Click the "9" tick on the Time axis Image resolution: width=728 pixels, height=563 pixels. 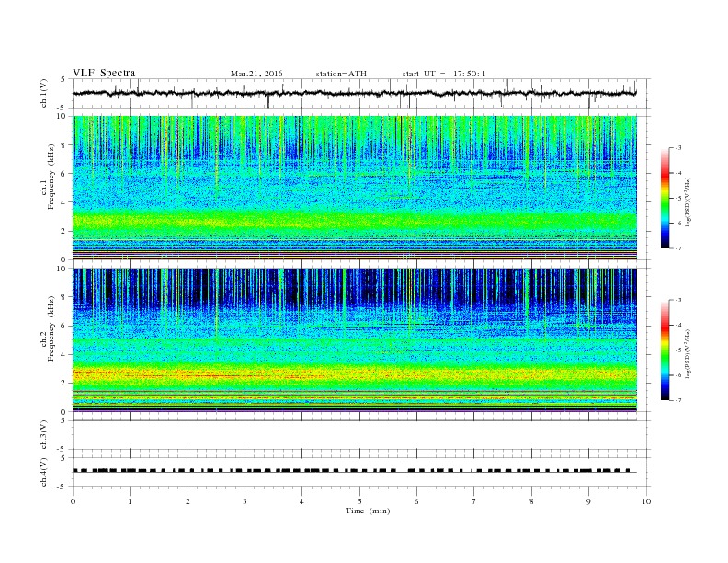[x=588, y=501]
